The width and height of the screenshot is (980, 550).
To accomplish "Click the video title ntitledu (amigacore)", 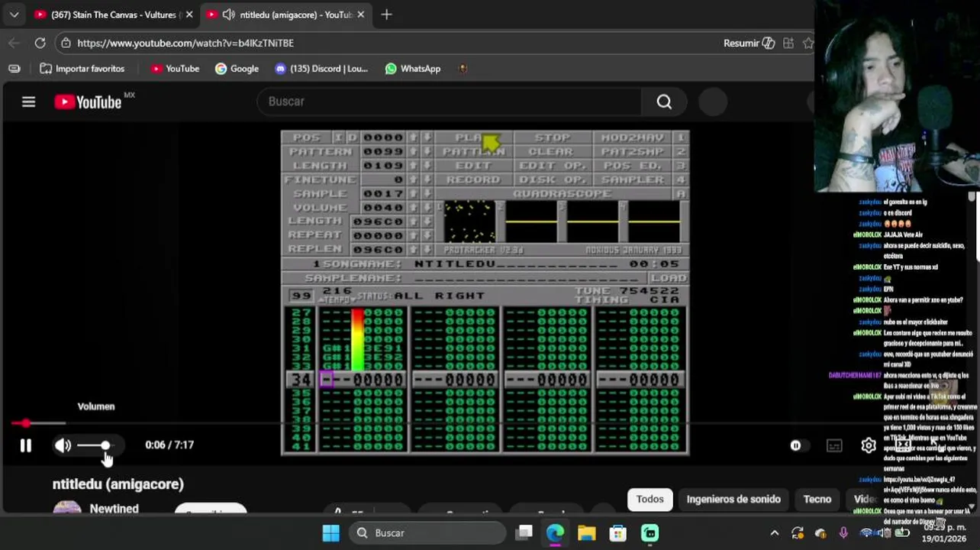I will [x=118, y=484].
